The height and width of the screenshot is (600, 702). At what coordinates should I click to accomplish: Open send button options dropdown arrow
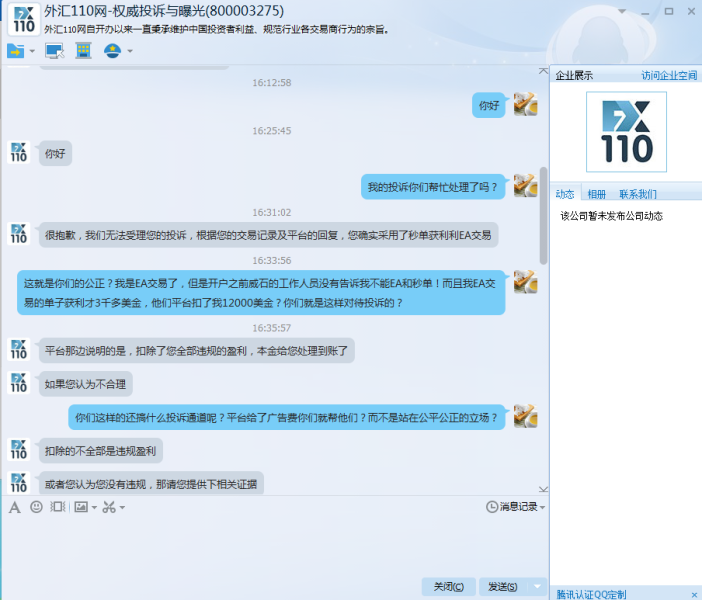tap(537, 587)
